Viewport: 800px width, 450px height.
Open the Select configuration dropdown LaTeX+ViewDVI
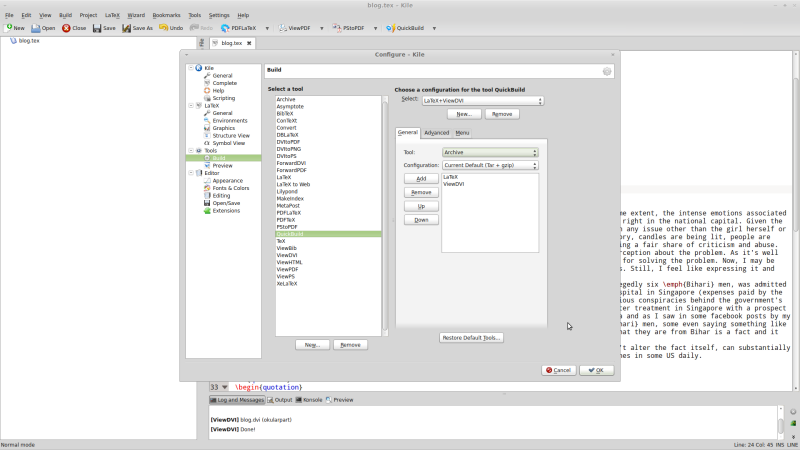pos(483,101)
